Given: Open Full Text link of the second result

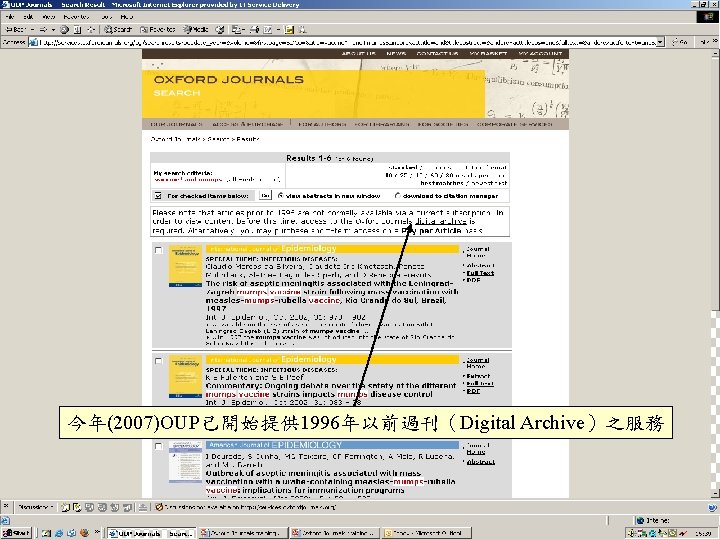Looking at the screenshot, I should click(480, 383).
